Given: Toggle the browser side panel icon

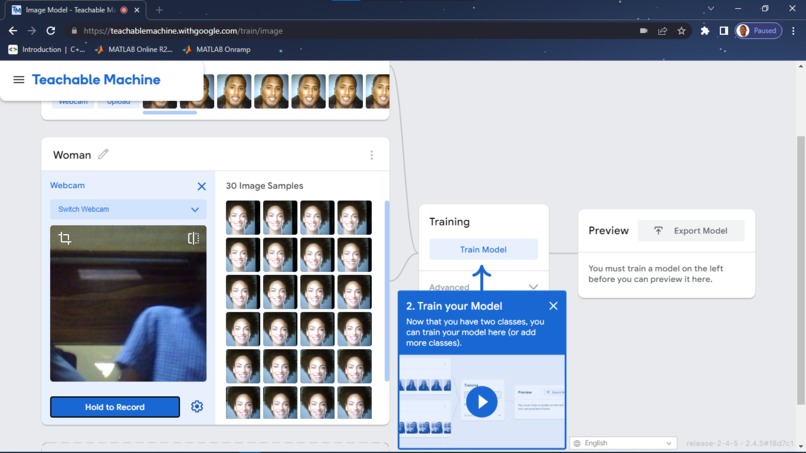Looking at the screenshot, I should tap(724, 31).
